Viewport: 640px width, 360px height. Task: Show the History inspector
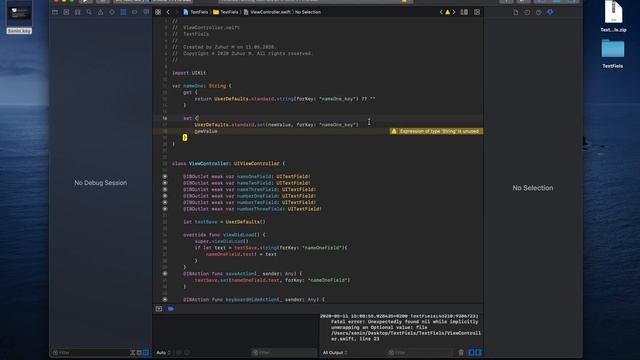[x=527, y=12]
